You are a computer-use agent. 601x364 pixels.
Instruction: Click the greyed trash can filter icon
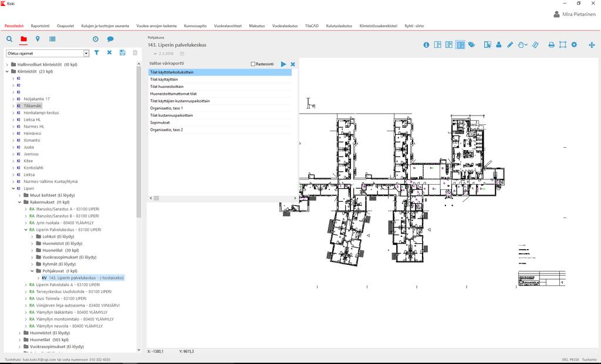[x=135, y=53]
